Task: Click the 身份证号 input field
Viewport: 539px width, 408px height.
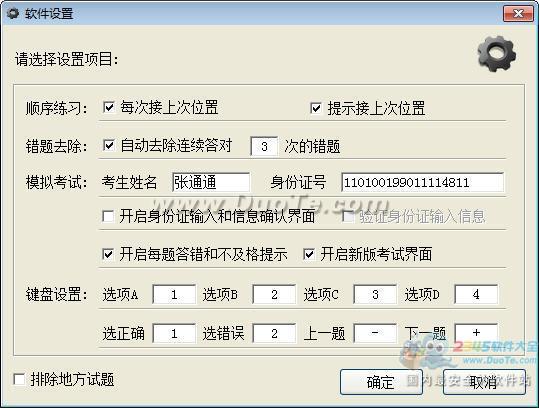Action: coord(422,182)
